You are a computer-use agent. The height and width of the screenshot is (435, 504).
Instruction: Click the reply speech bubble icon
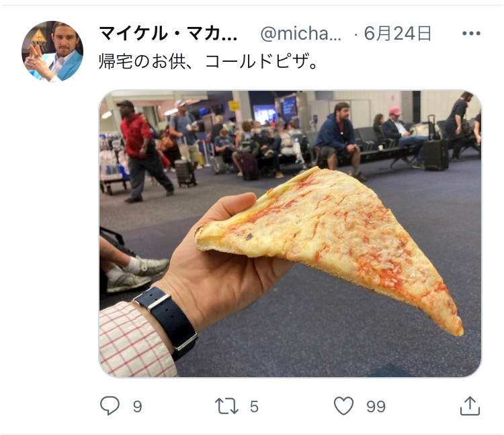110,405
